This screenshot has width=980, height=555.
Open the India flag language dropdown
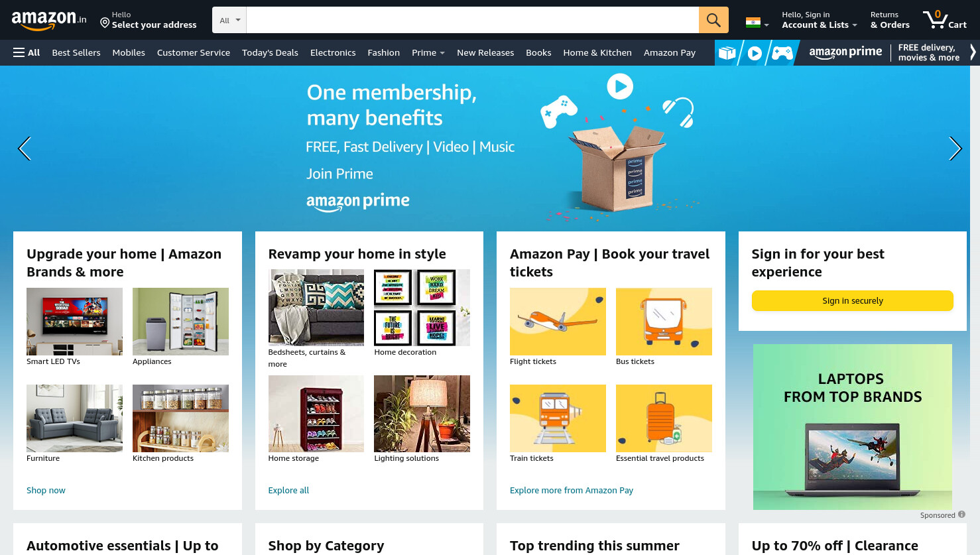[757, 23]
